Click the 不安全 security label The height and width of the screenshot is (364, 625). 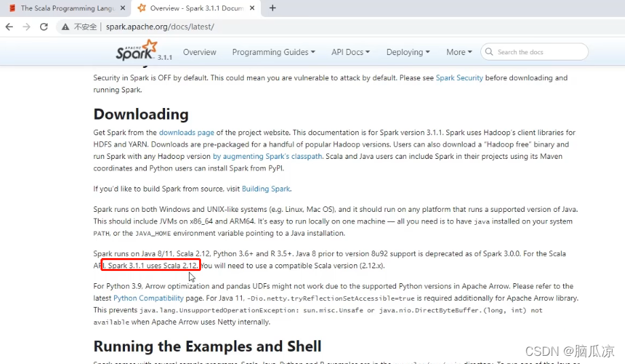click(x=86, y=26)
